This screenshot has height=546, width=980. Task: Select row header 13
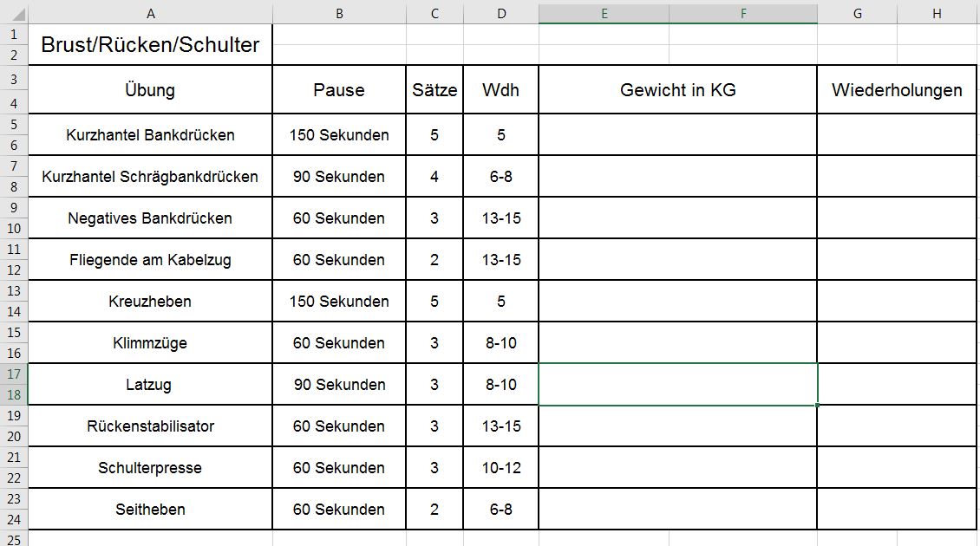tap(14, 292)
